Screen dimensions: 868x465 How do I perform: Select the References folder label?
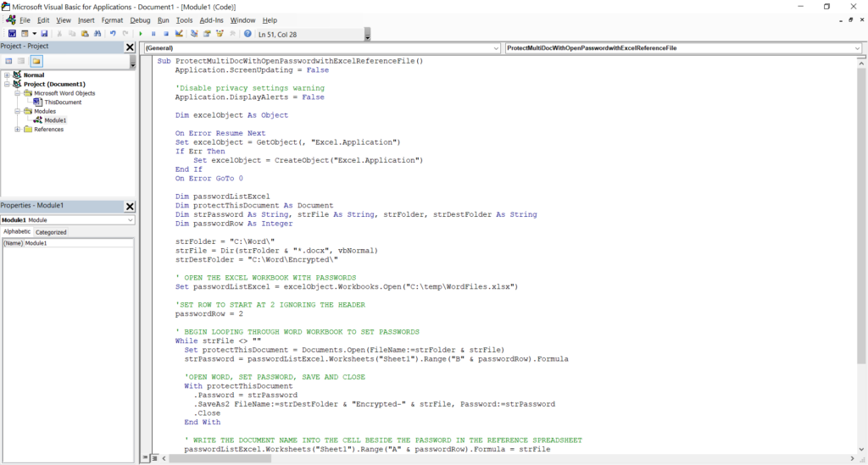coord(48,130)
